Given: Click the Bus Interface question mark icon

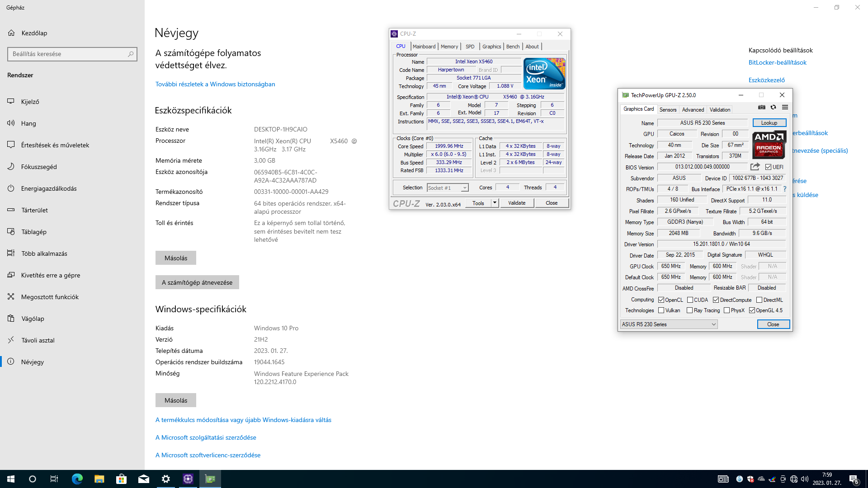Looking at the screenshot, I should [x=785, y=189].
